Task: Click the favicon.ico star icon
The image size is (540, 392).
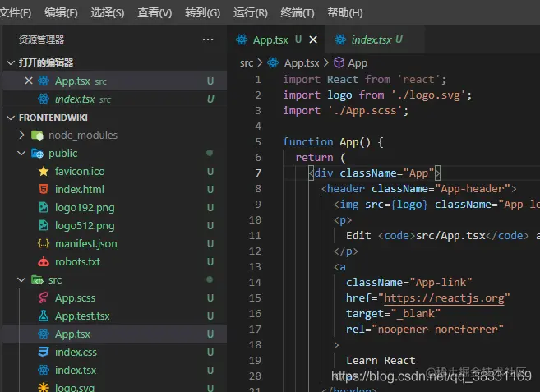Action: coord(44,171)
